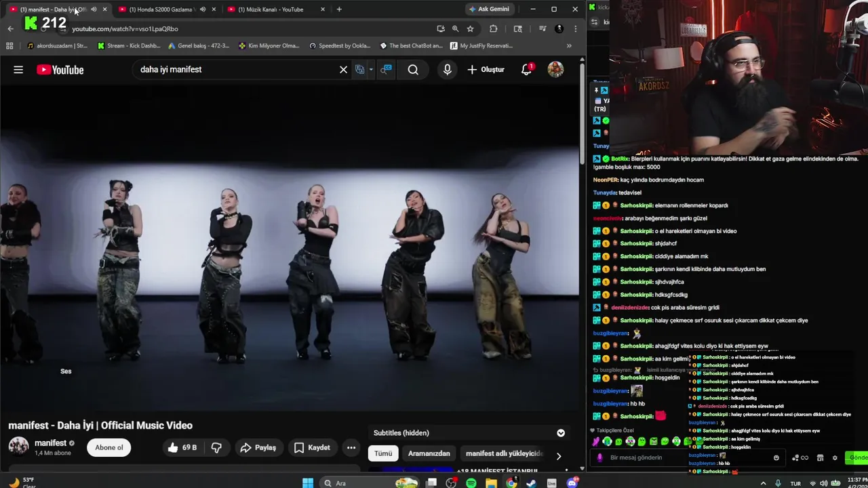868x488 pixels.
Task: Click the Kick chat message input
Action: pyautogui.click(x=688, y=457)
